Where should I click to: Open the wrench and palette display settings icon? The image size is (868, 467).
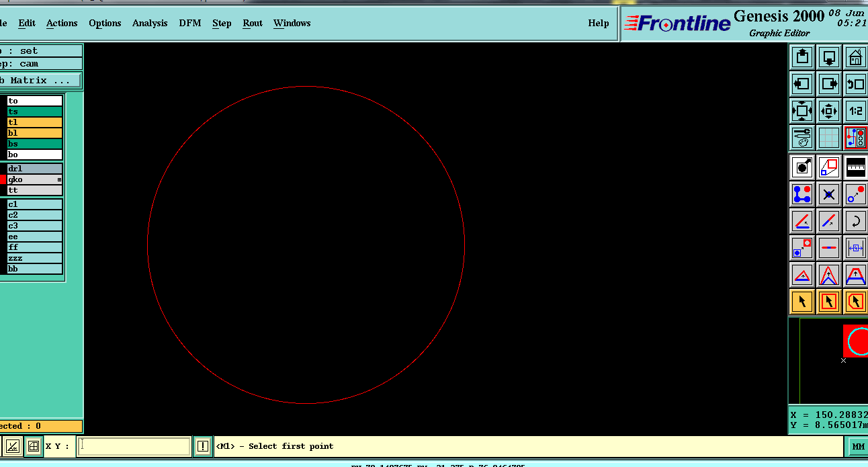pos(802,138)
